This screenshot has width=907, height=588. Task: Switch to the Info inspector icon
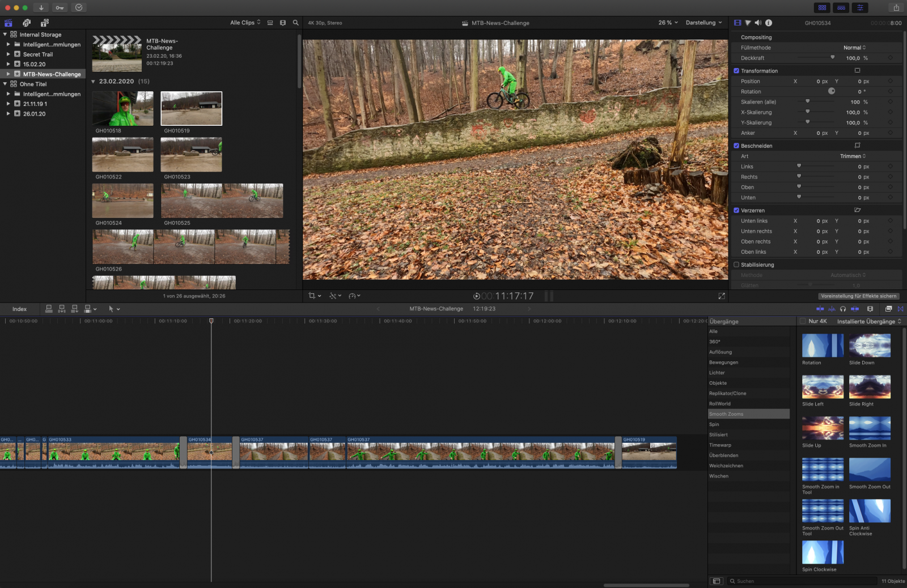(769, 23)
